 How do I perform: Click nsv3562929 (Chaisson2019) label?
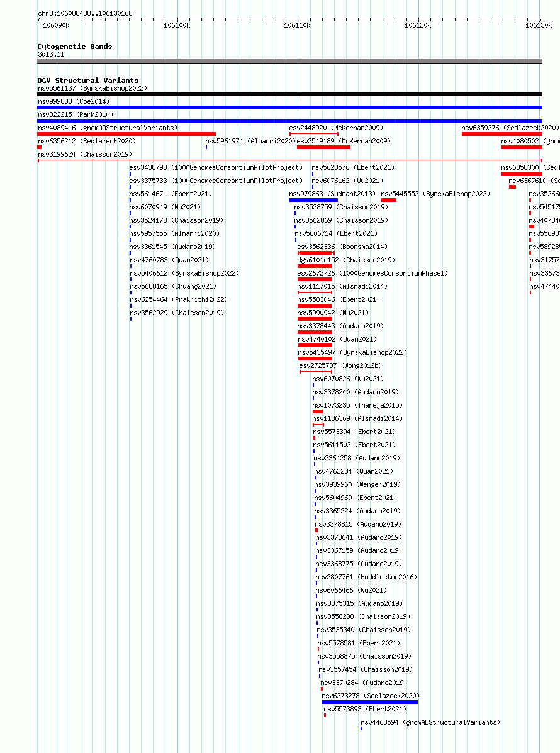coord(177,313)
